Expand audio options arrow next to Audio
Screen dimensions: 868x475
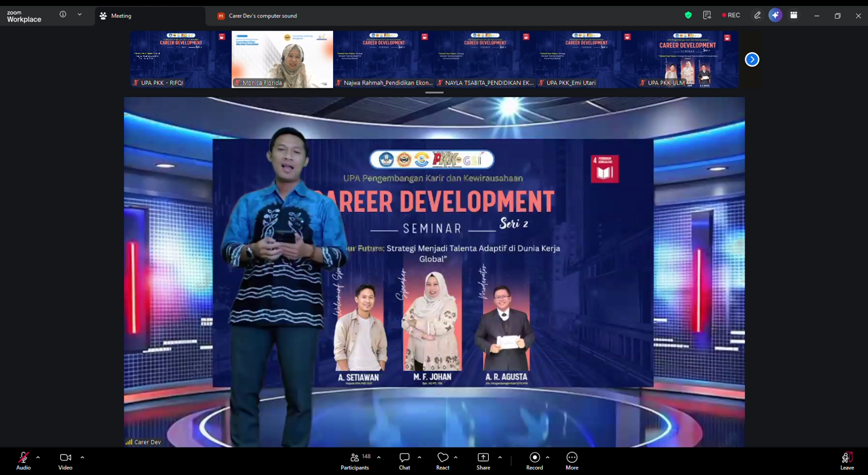(x=38, y=457)
